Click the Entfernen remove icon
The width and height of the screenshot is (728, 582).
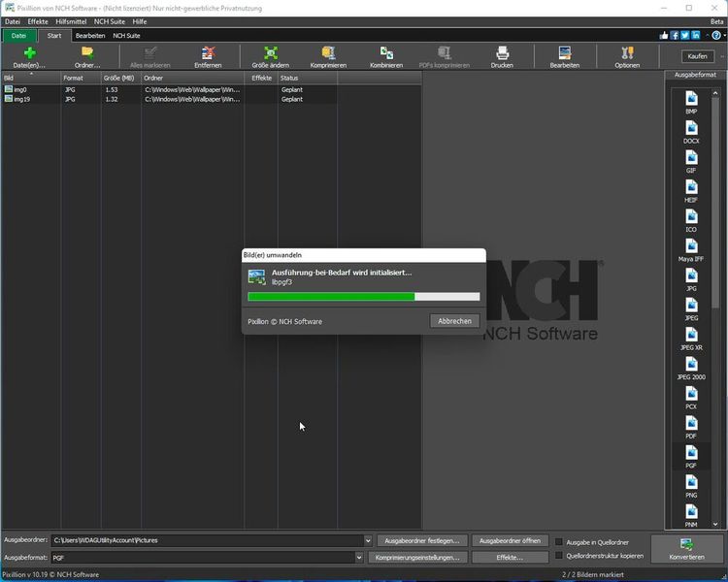(x=208, y=57)
